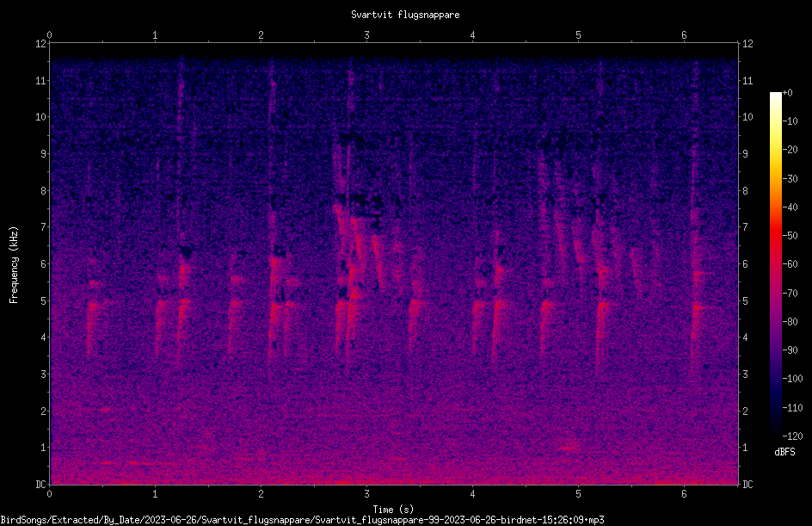This screenshot has width=812, height=526.
Task: Click the low-frequency blob near 1 kHz at 4.9 seconds
Action: click(x=569, y=448)
